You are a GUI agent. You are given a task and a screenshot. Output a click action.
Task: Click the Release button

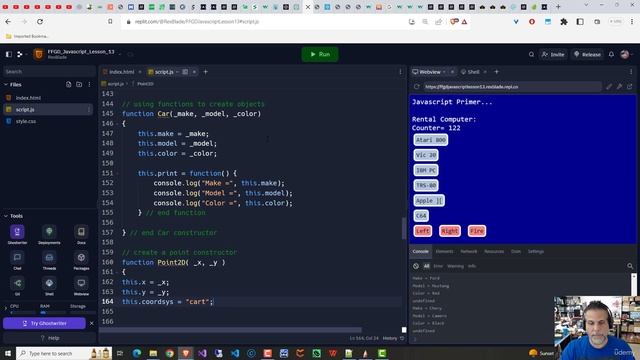pyautogui.click(x=587, y=54)
